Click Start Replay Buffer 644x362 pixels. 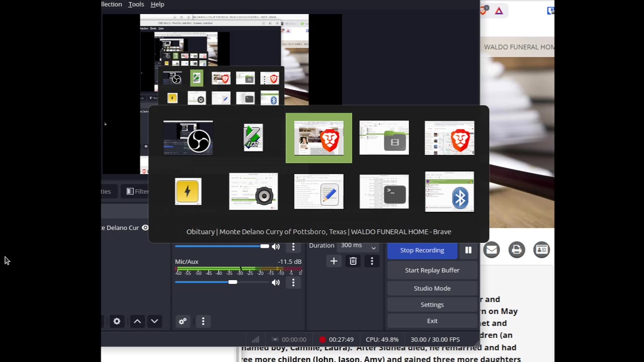[432, 270]
